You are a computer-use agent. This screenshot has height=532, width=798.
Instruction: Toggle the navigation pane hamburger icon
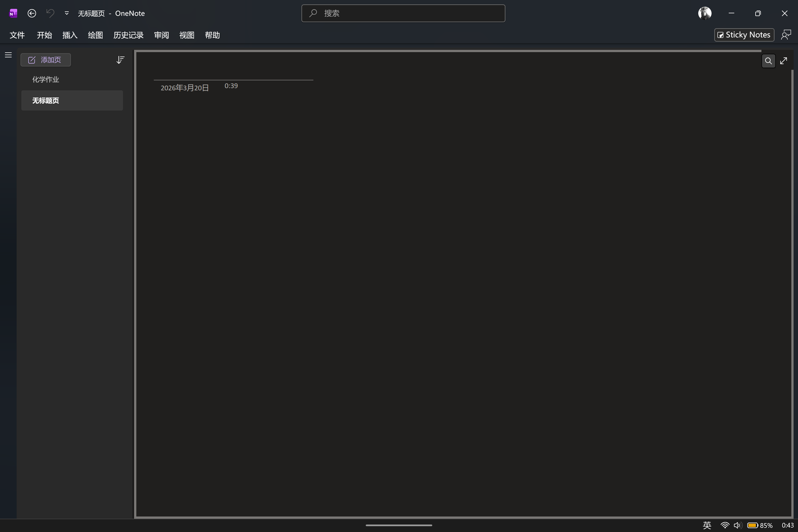9,55
